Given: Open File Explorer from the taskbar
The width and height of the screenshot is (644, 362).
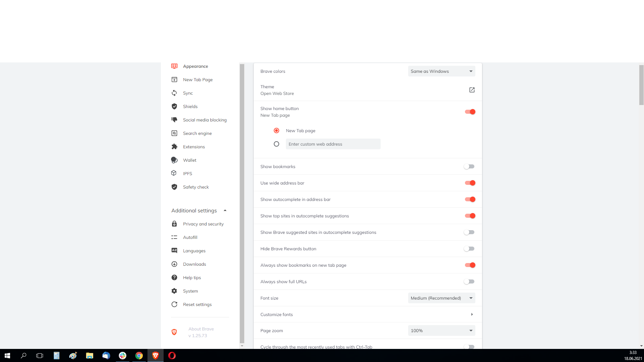Looking at the screenshot, I should pos(89,356).
